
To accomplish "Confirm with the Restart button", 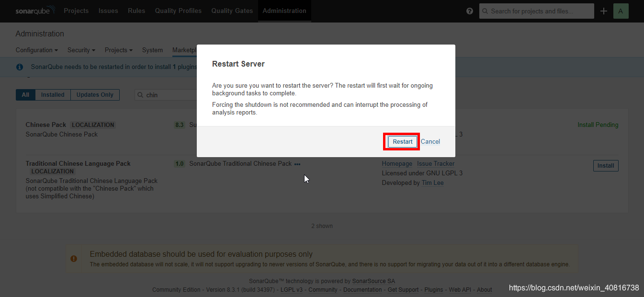I will 403,142.
